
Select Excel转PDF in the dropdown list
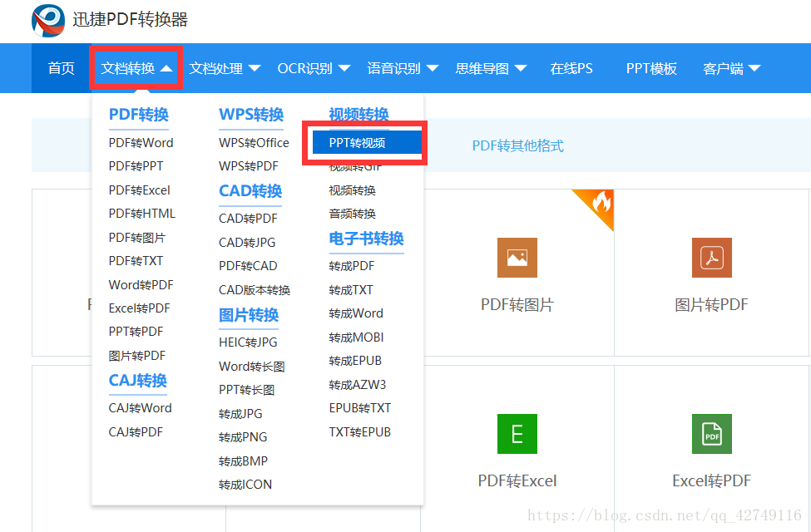click(139, 308)
